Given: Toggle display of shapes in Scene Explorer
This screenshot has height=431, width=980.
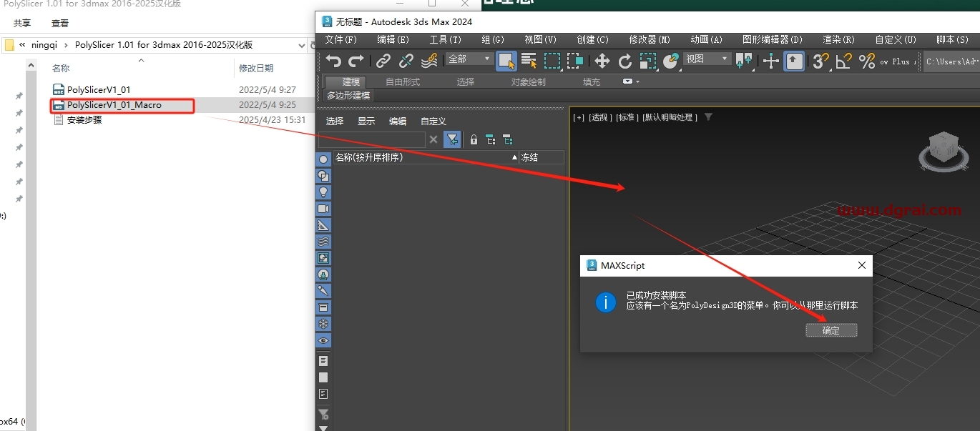Looking at the screenshot, I should click(x=323, y=175).
